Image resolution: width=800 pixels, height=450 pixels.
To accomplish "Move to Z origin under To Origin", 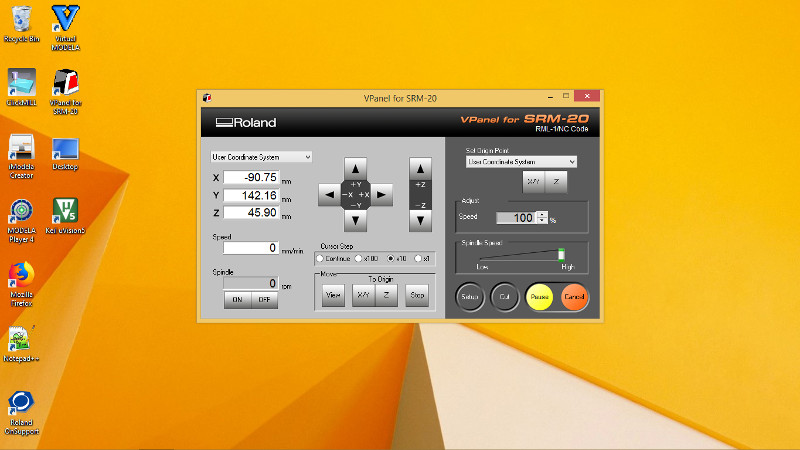I will click(x=386, y=295).
